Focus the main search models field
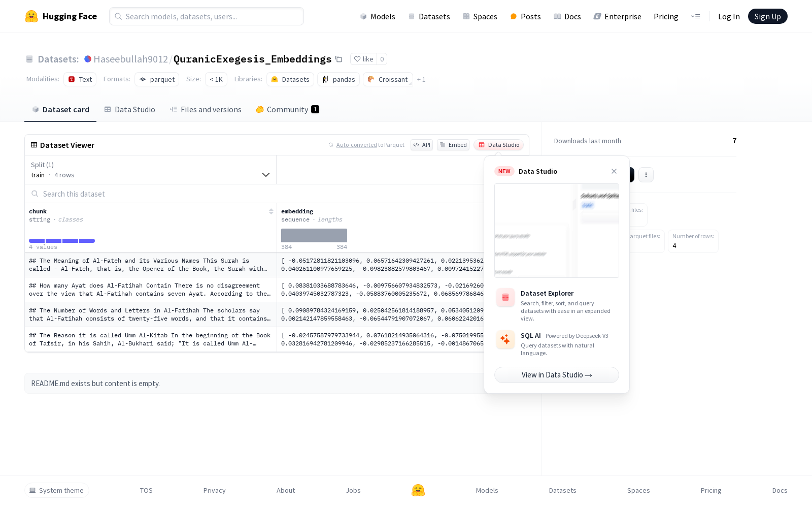The width and height of the screenshot is (812, 508). coord(207,16)
